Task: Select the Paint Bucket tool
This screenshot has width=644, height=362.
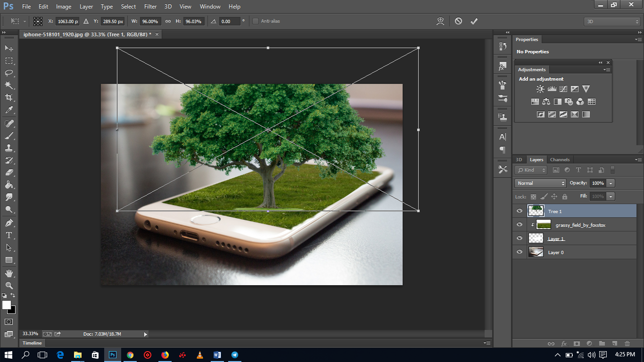Action: coord(9,185)
